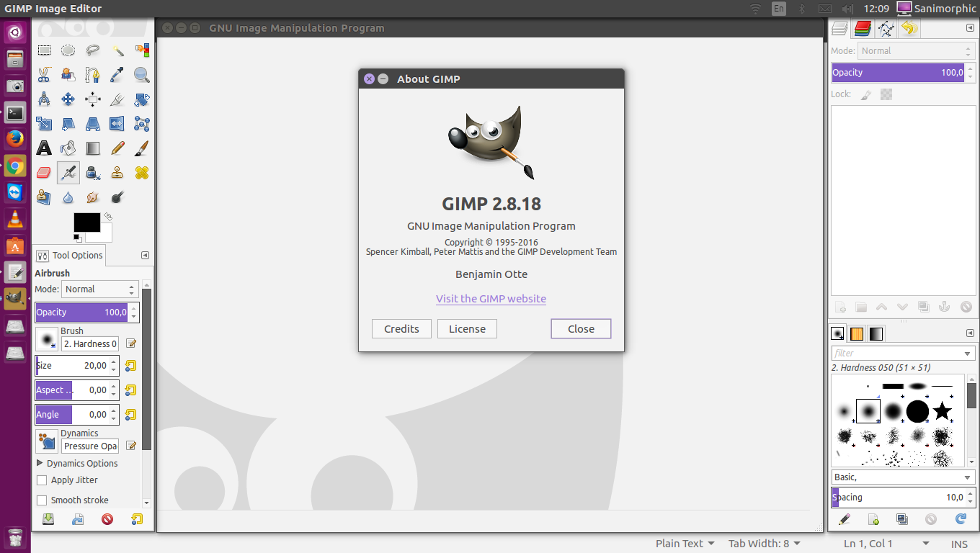This screenshot has width=980, height=553.
Task: Select the Rotate tool
Action: 142,99
